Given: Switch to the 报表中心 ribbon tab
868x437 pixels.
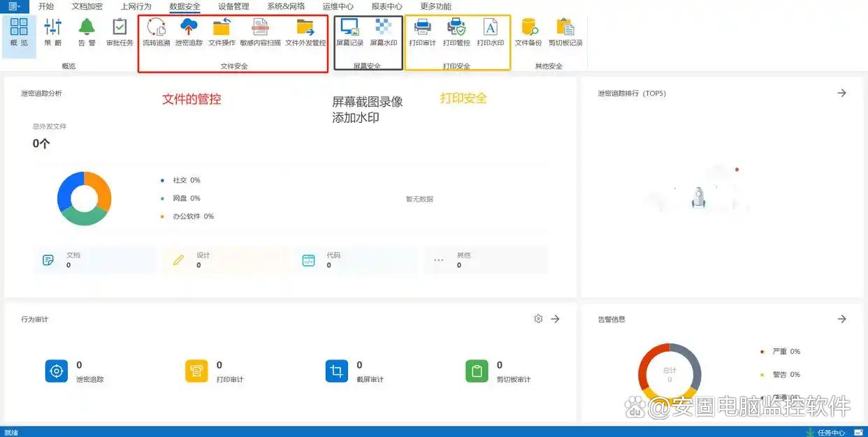Looking at the screenshot, I should [387, 6].
